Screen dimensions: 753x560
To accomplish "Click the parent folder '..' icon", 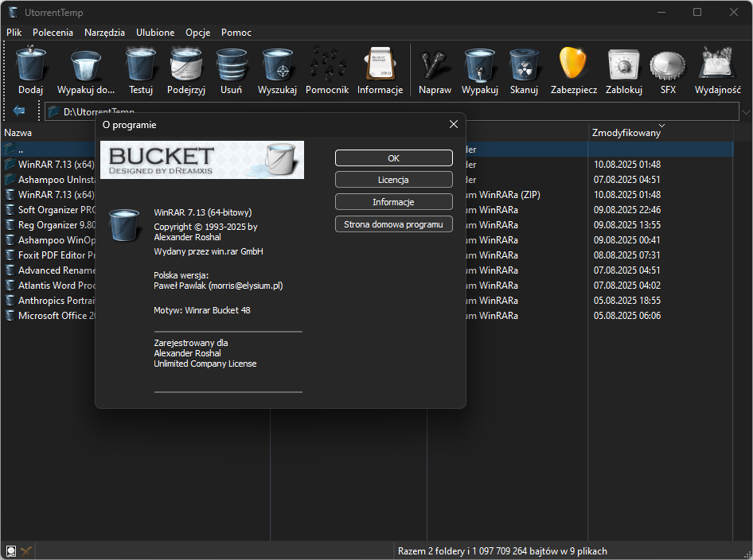I will 10,150.
